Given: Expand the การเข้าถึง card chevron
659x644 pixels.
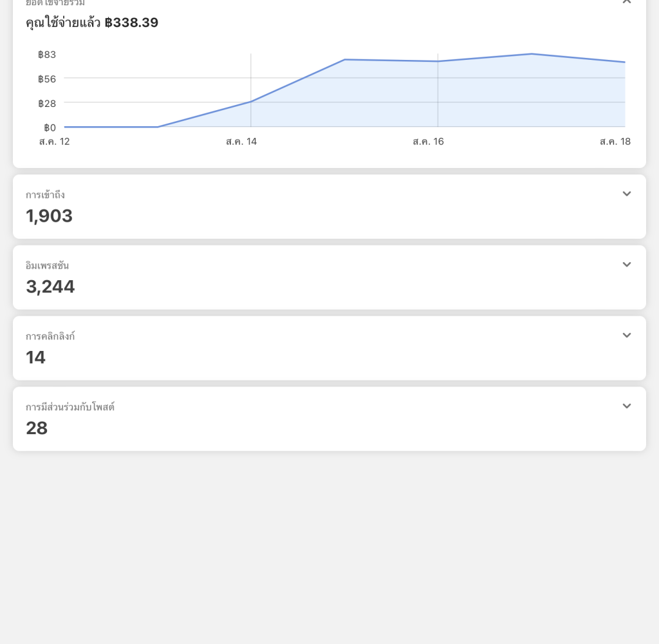Looking at the screenshot, I should (x=626, y=194).
